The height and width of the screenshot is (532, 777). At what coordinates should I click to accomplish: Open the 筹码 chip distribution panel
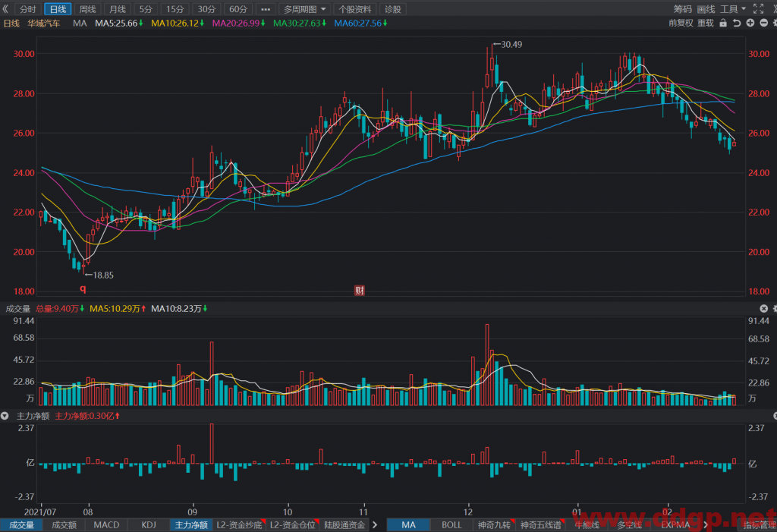coord(682,9)
